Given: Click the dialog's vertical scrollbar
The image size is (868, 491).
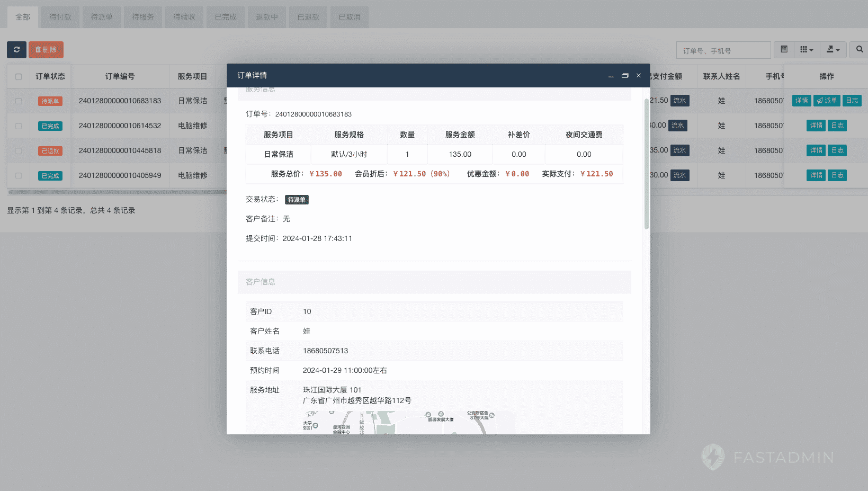Looking at the screenshot, I should point(646,164).
